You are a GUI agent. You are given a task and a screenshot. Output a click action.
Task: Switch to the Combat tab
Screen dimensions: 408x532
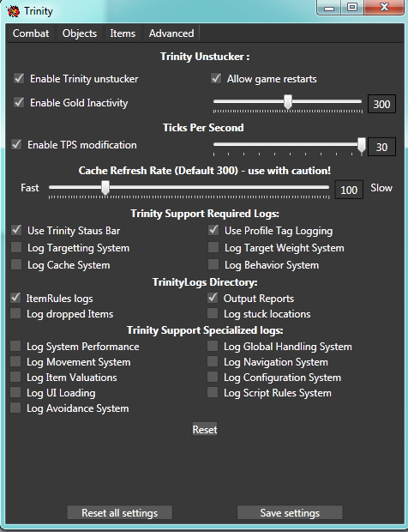pyautogui.click(x=31, y=33)
